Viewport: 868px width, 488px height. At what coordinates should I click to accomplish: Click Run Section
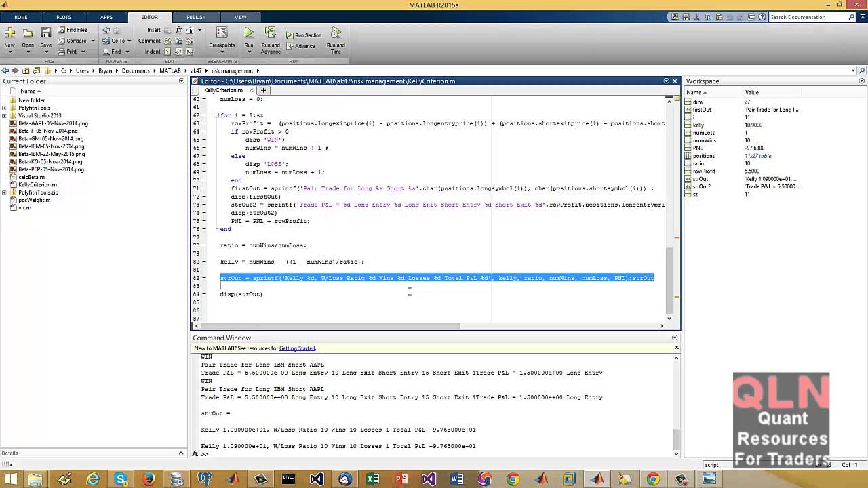coord(303,35)
